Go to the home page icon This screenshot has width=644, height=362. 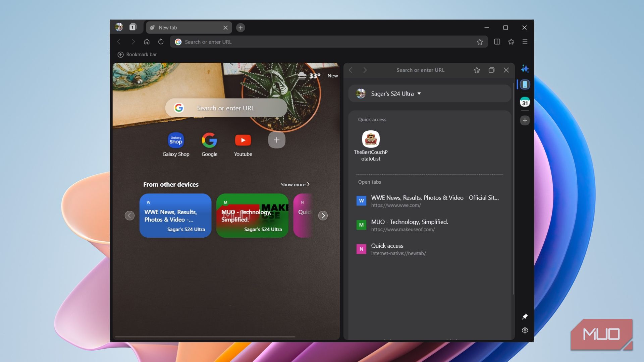pyautogui.click(x=147, y=42)
